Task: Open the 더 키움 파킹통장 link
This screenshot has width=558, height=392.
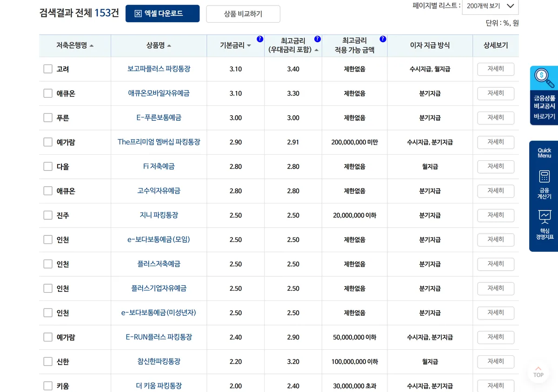Action: pos(159,386)
